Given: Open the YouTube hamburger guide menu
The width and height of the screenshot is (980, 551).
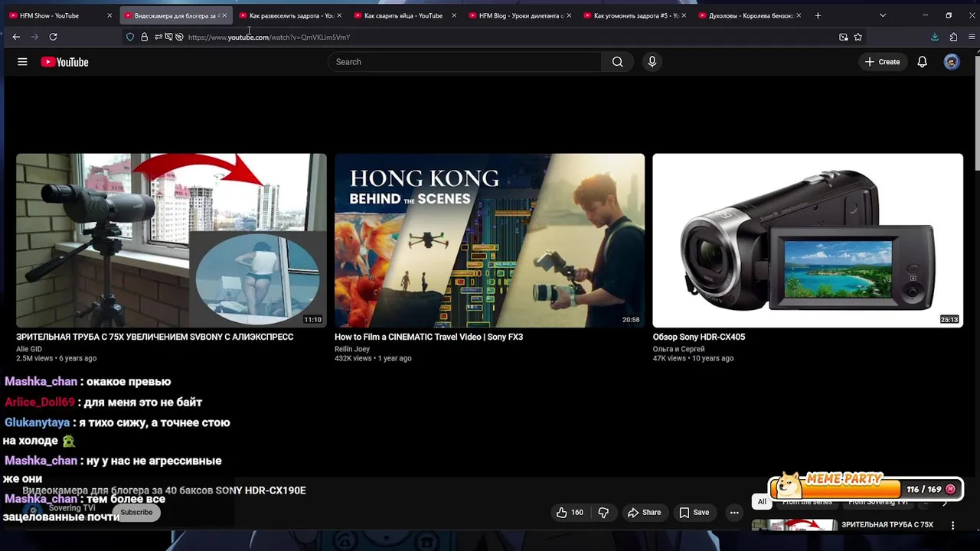Looking at the screenshot, I should [x=22, y=62].
